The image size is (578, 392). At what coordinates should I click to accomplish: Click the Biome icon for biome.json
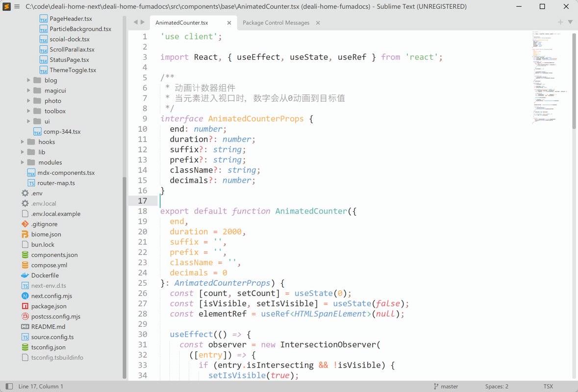[x=25, y=234]
